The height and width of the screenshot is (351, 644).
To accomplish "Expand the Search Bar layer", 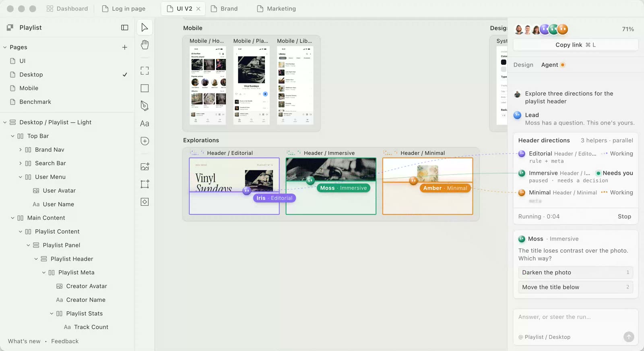I will 21,163.
